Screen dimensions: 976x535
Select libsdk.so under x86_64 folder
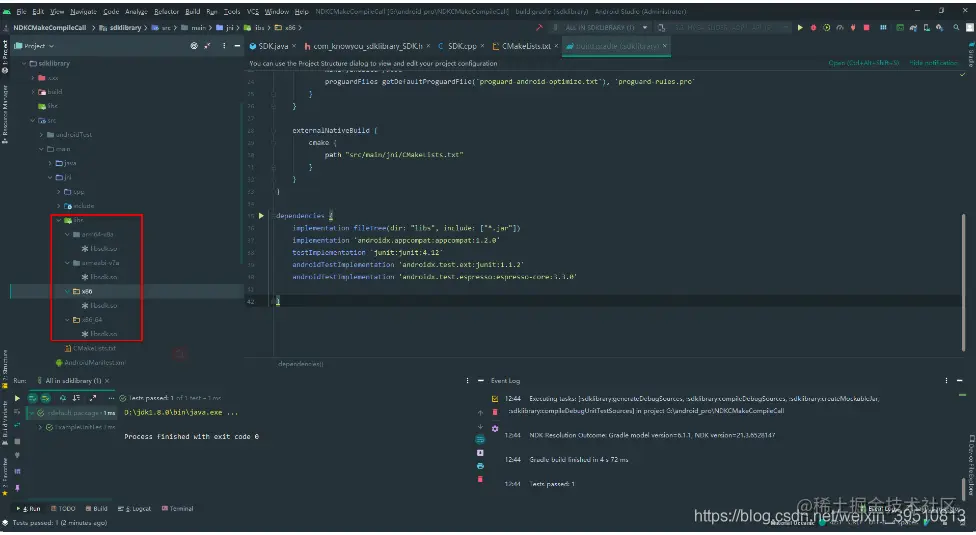100,334
